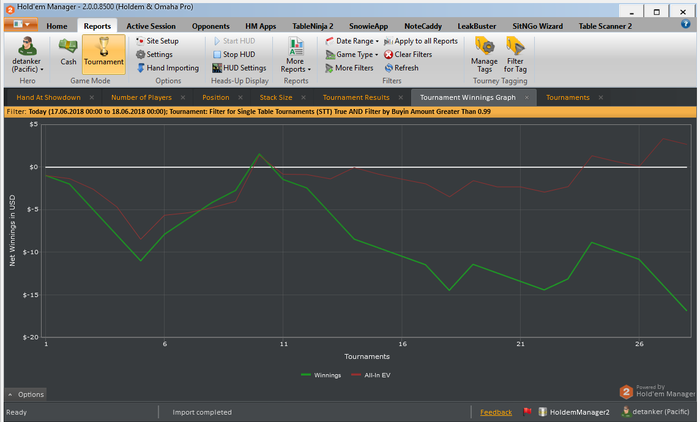Select the Reports ribbon tab
Screen dimensions: 700x422
click(x=97, y=26)
